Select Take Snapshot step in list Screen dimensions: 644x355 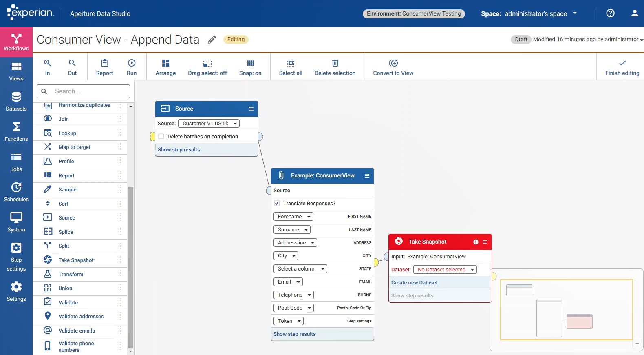pyautogui.click(x=80, y=260)
